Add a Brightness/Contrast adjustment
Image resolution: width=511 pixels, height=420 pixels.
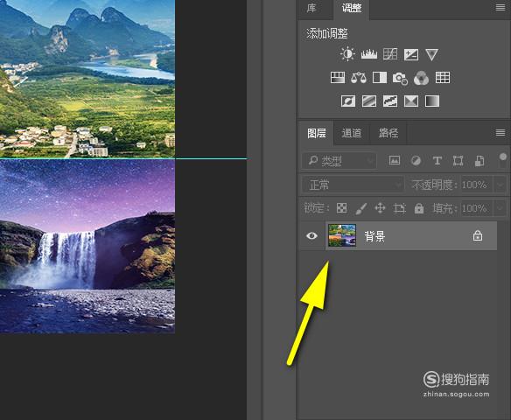pyautogui.click(x=347, y=53)
